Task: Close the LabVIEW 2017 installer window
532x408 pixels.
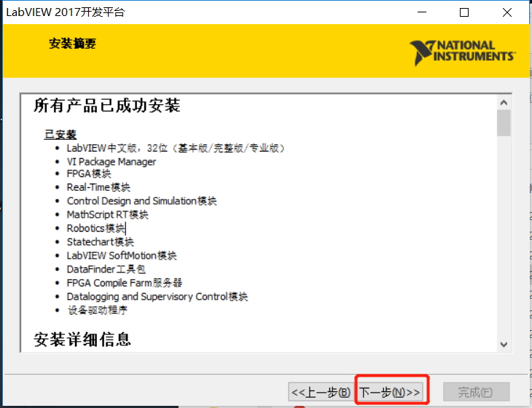Action: (507, 12)
